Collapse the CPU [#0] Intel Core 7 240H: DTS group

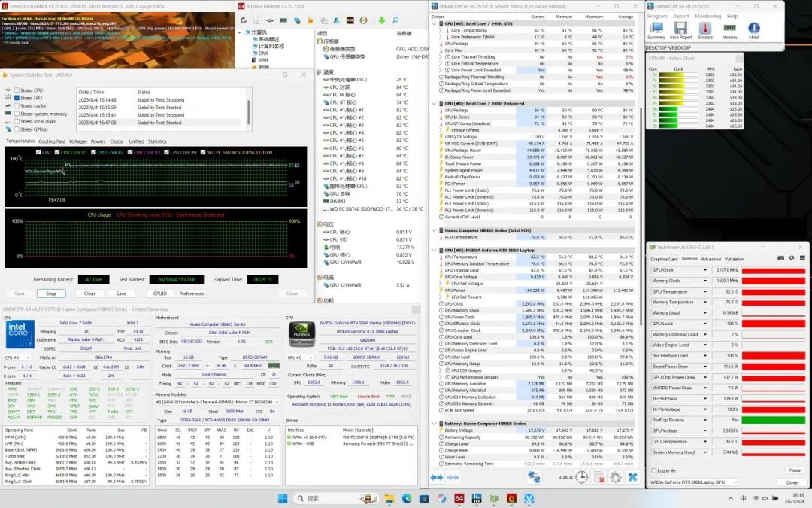434,23
